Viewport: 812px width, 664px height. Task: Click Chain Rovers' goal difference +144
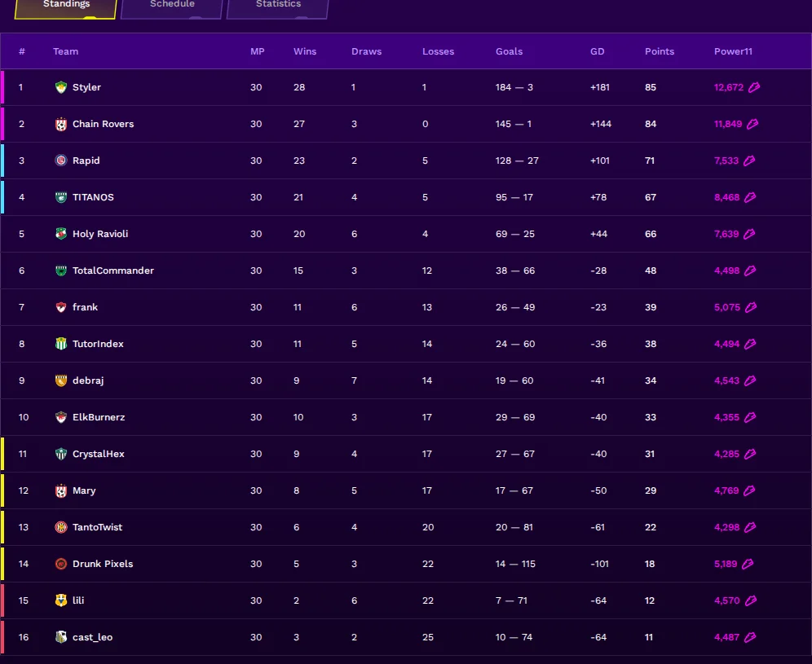tap(601, 124)
